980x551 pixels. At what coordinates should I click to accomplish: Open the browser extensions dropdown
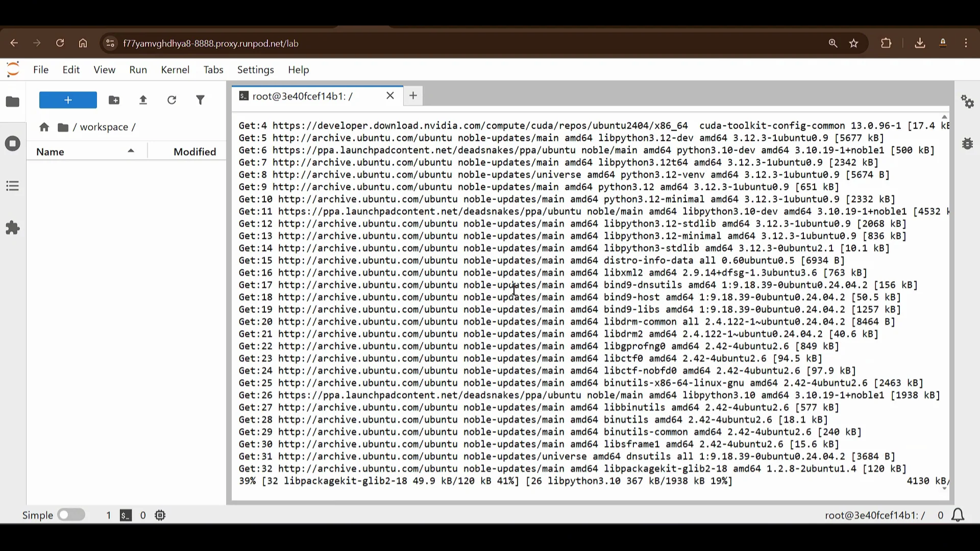click(887, 43)
